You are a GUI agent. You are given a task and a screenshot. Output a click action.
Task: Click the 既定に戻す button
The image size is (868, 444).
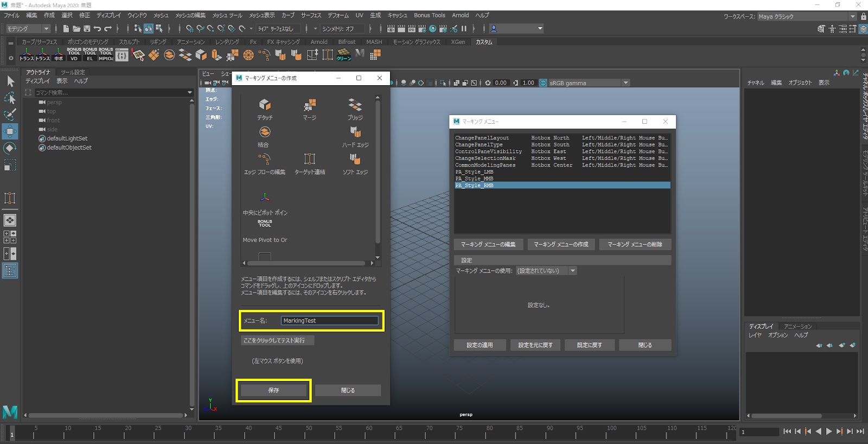pos(589,345)
